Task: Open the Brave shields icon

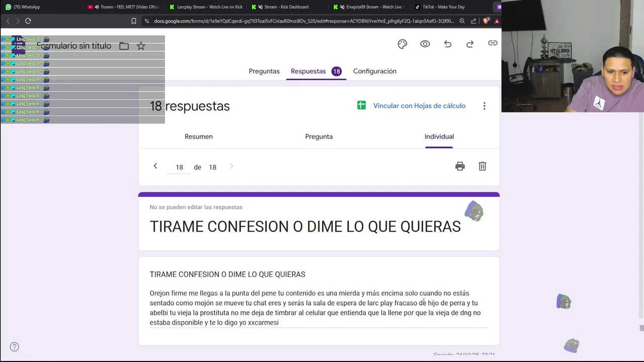Action: click(486, 21)
